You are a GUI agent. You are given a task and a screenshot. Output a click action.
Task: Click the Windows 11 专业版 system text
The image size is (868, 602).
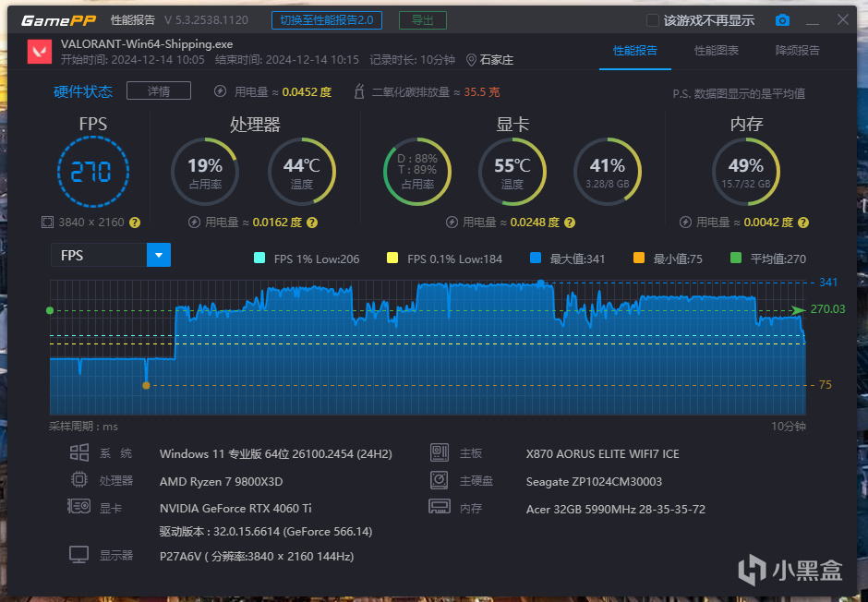276,454
